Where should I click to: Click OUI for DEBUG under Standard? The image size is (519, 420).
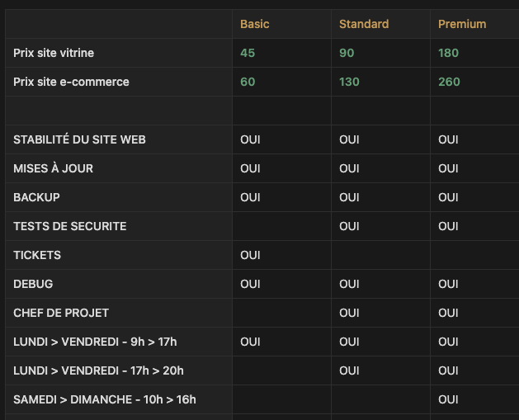(349, 284)
